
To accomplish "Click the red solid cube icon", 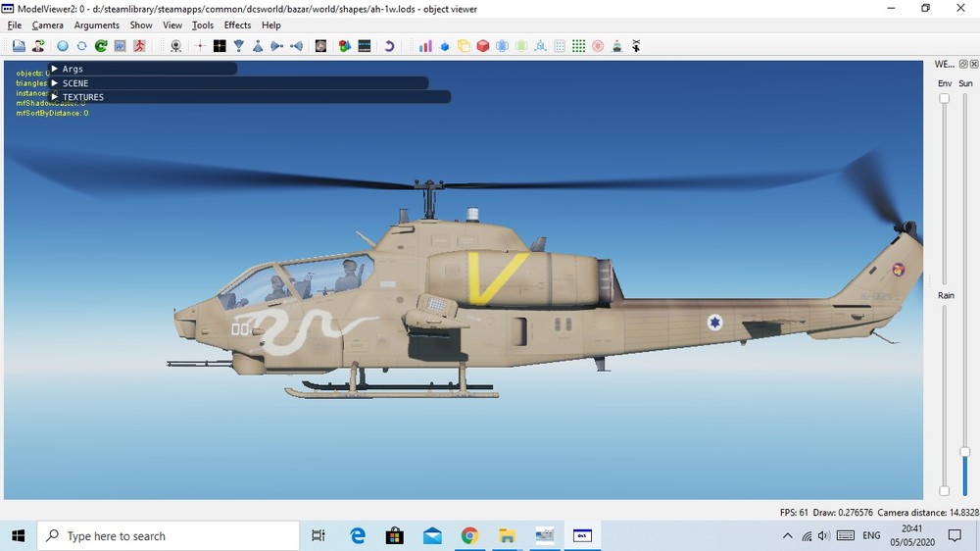I will click(482, 46).
